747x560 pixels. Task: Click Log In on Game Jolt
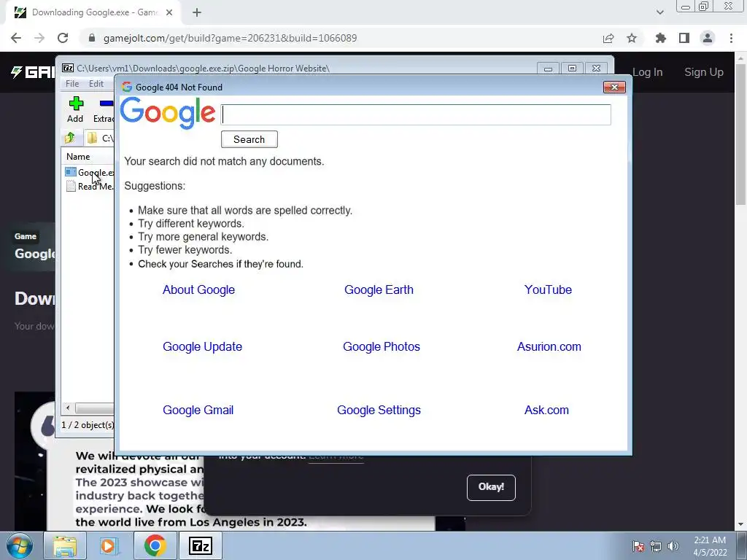pos(648,72)
